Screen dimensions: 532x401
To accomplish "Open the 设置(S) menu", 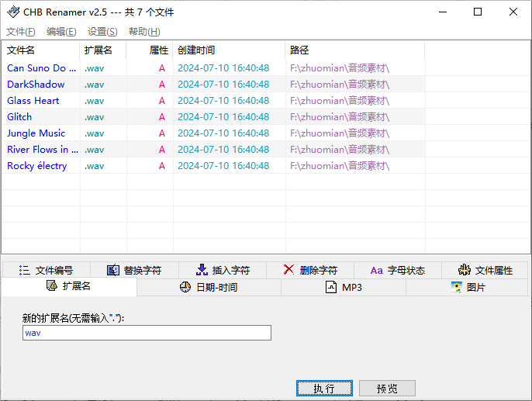I will (x=102, y=32).
